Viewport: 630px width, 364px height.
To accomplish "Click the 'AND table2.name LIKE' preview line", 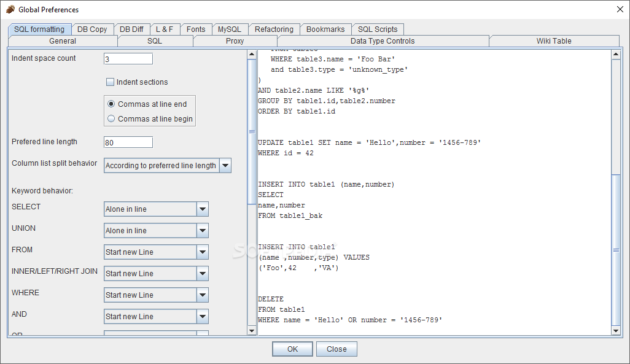I will [x=313, y=90].
